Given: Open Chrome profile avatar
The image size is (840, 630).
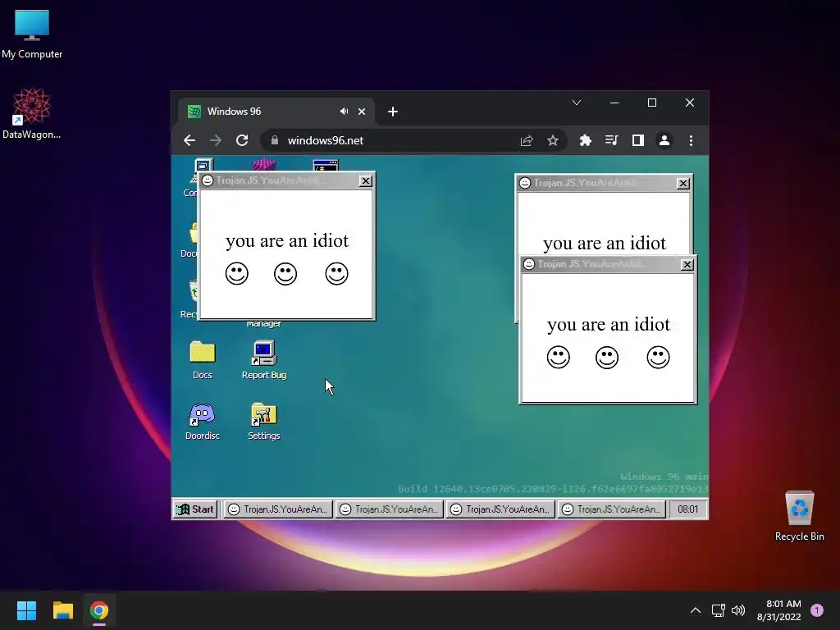Looking at the screenshot, I should 664,140.
